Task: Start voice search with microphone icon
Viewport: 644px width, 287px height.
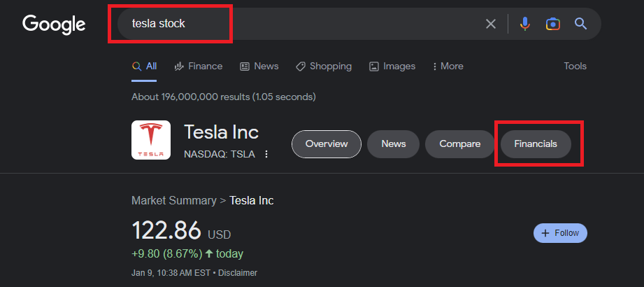Action: [x=524, y=24]
